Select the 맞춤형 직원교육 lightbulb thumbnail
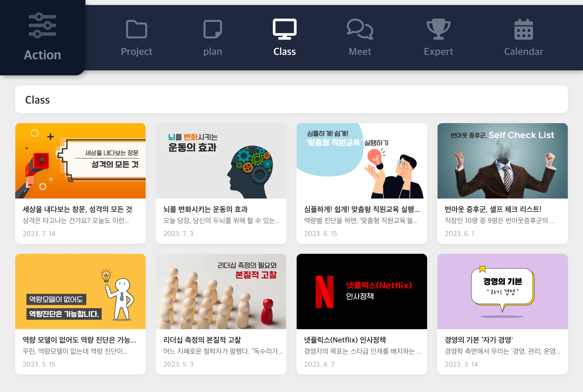The image size is (583, 392). tap(362, 161)
